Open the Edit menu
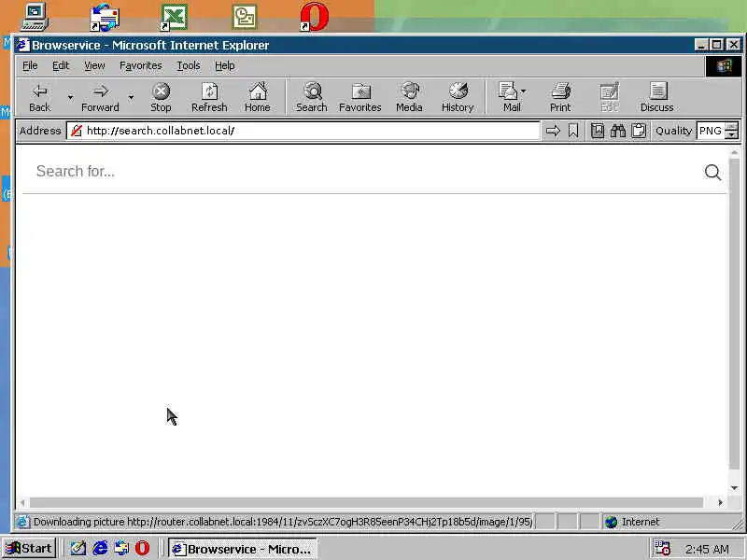Image resolution: width=747 pixels, height=560 pixels. coord(61,65)
